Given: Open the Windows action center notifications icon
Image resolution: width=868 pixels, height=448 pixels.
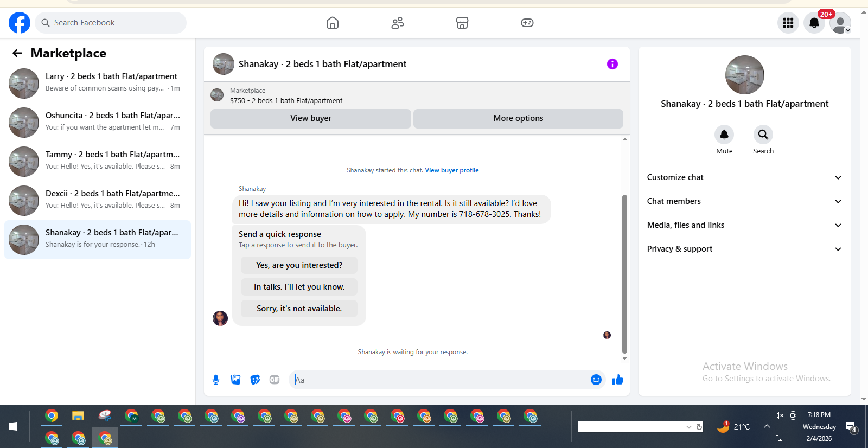Looking at the screenshot, I should [851, 428].
